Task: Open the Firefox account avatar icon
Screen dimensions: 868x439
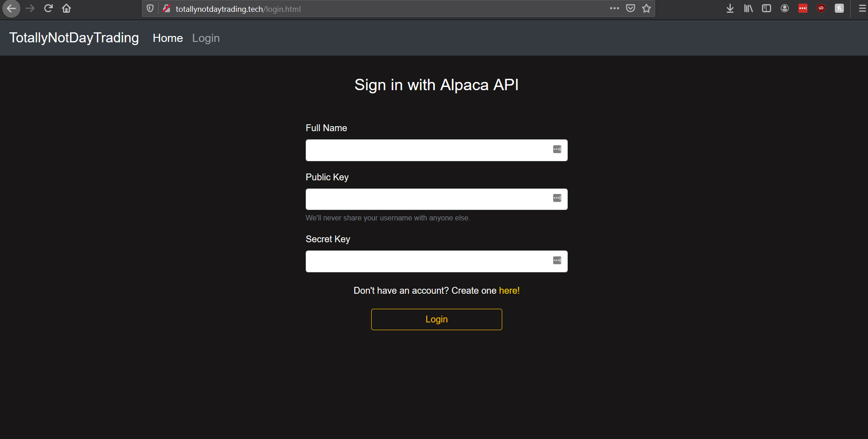Action: (x=785, y=8)
